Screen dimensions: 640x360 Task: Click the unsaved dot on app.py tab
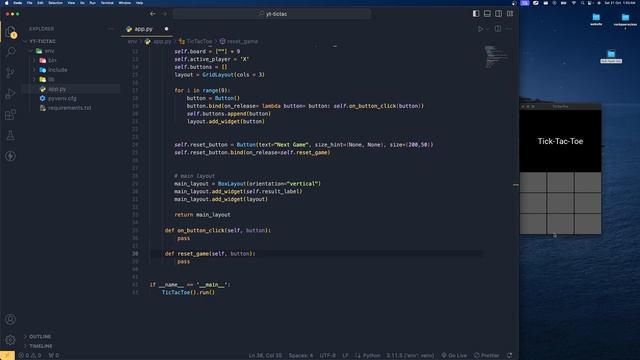[166, 29]
